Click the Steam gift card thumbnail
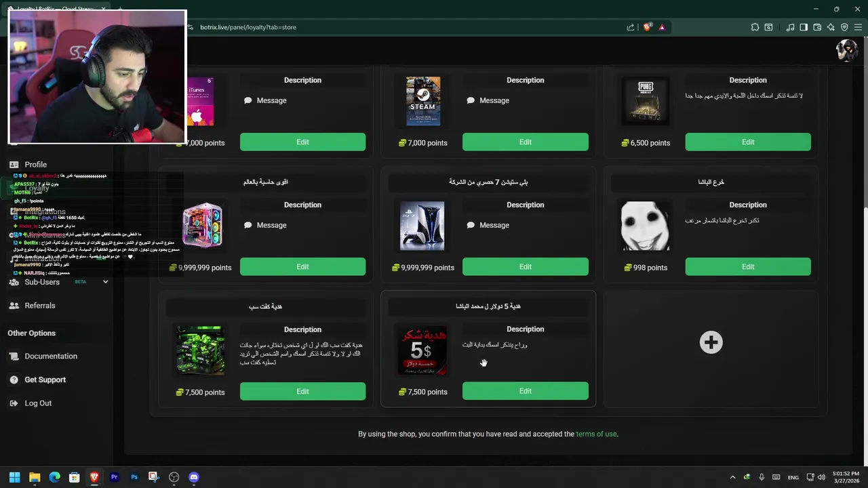This screenshot has height=488, width=868. tap(423, 101)
